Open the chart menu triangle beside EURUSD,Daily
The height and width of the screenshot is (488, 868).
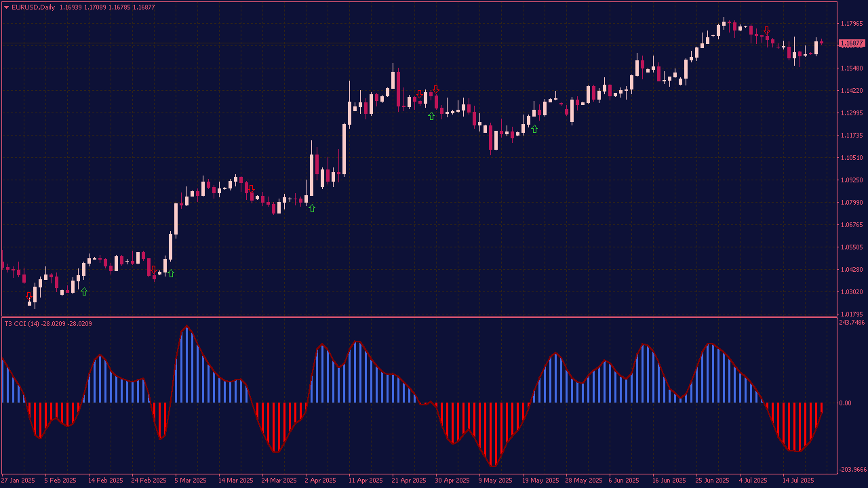tap(6, 7)
